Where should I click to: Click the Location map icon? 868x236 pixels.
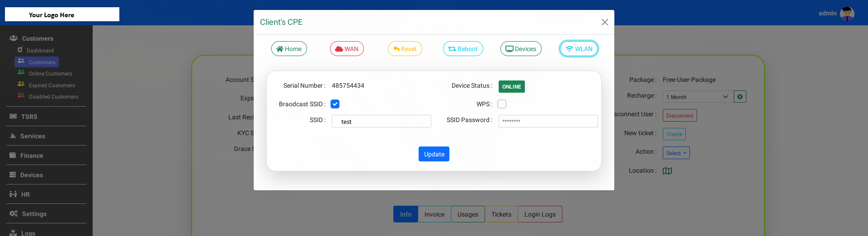(x=667, y=171)
